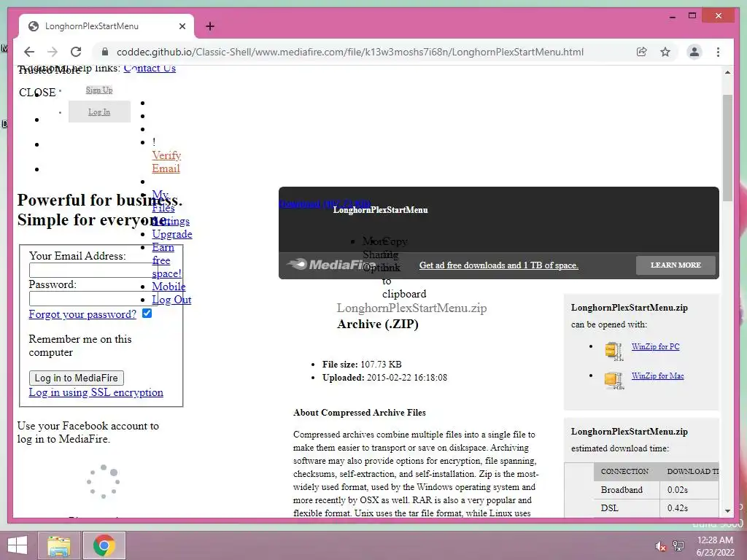The height and width of the screenshot is (560, 747).
Task: Click the Chrome taskbar icon
Action: click(104, 545)
